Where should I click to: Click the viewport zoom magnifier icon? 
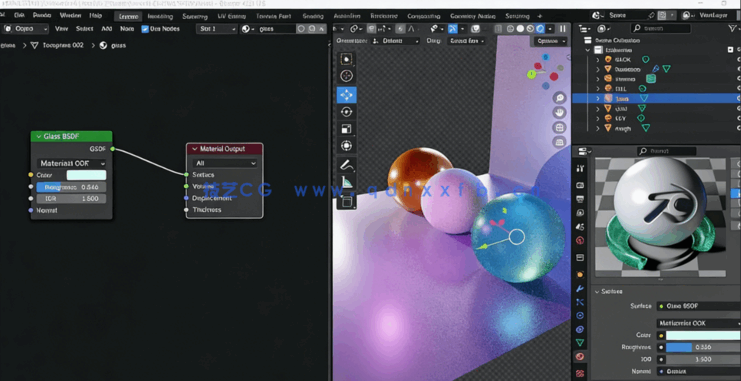coord(560,98)
